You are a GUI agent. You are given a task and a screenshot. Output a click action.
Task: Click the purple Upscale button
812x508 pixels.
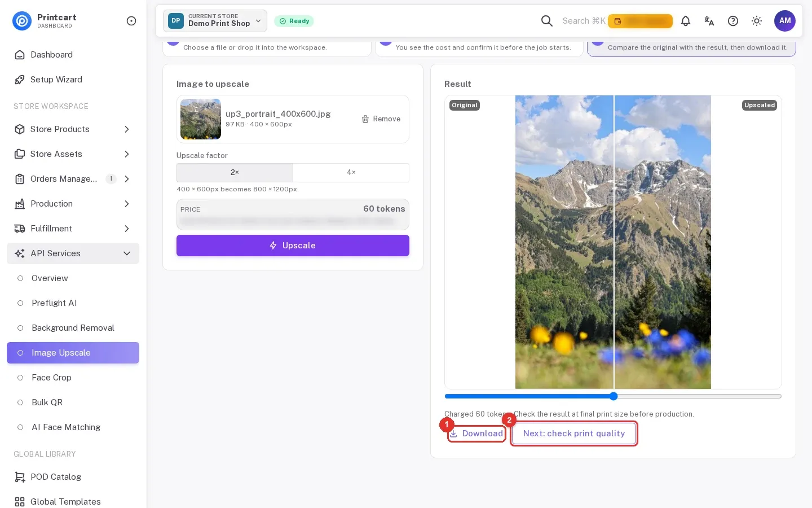pos(293,246)
